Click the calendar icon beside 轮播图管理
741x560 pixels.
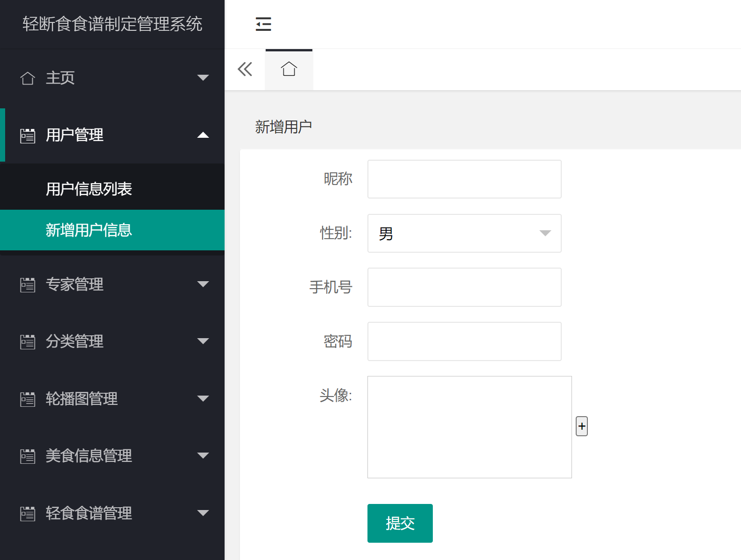coord(28,399)
